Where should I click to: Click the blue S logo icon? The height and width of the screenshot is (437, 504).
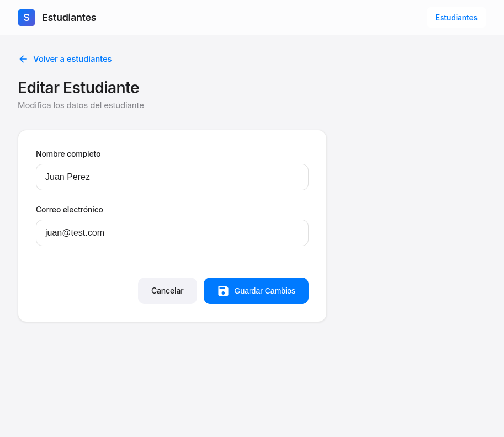pyautogui.click(x=26, y=18)
